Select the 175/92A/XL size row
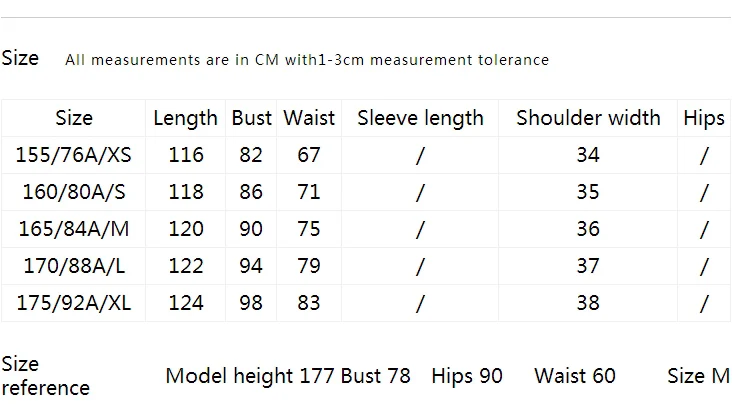 pyautogui.click(x=366, y=303)
